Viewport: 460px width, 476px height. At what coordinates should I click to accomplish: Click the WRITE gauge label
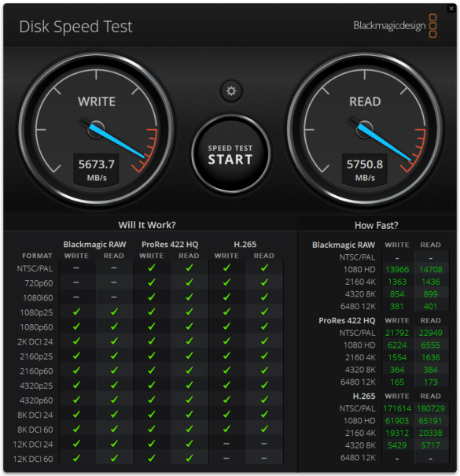tap(97, 101)
